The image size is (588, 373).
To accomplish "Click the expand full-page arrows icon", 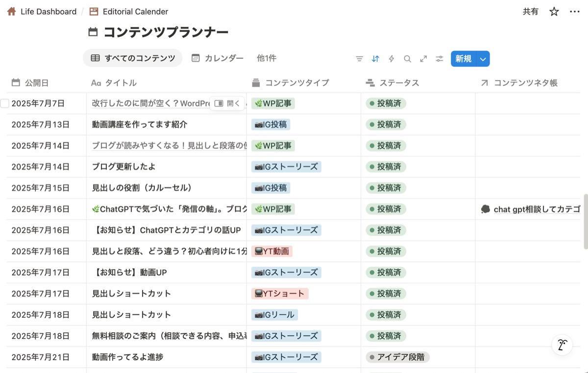I will click(x=423, y=59).
